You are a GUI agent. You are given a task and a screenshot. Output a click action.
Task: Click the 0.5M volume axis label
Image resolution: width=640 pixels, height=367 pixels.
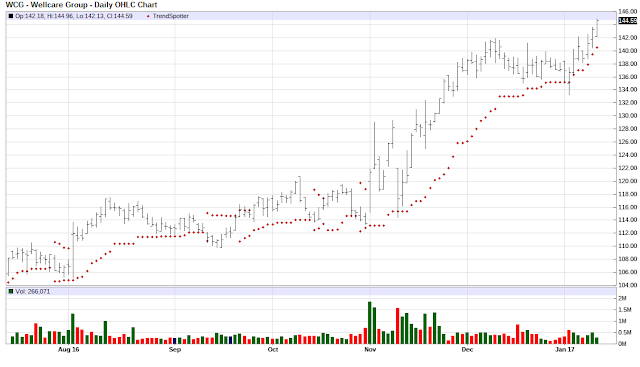pos(624,333)
